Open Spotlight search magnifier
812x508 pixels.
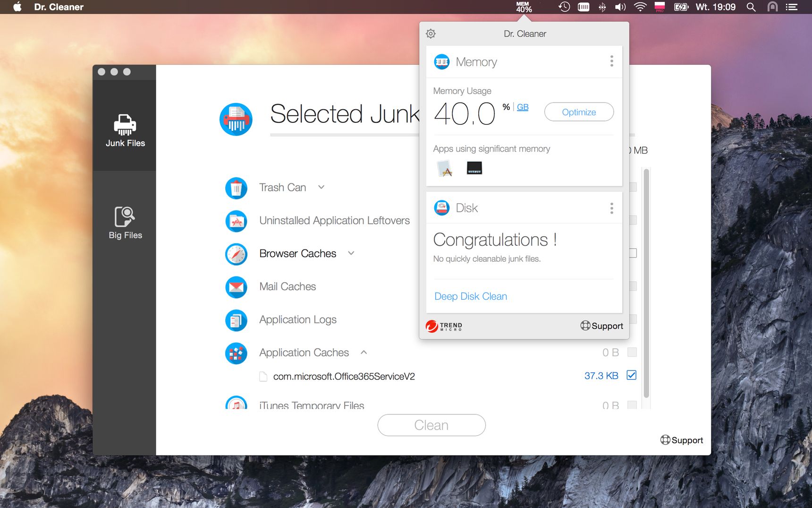(751, 7)
